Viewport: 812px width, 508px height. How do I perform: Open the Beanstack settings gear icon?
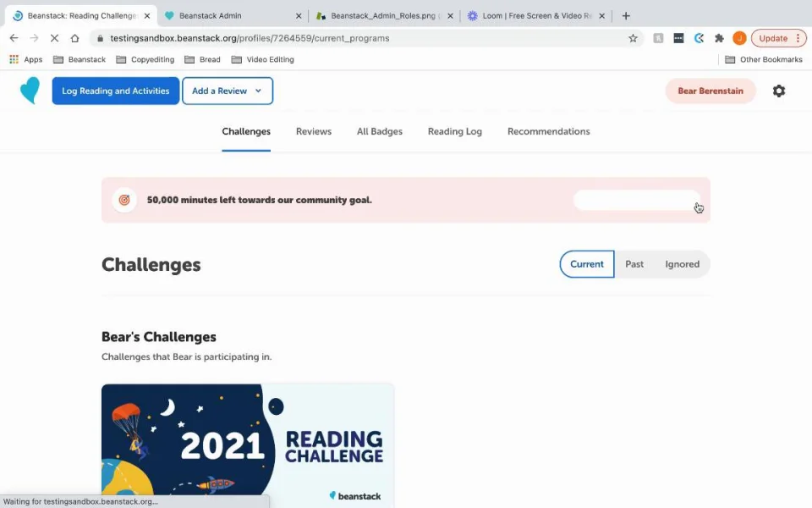point(779,91)
